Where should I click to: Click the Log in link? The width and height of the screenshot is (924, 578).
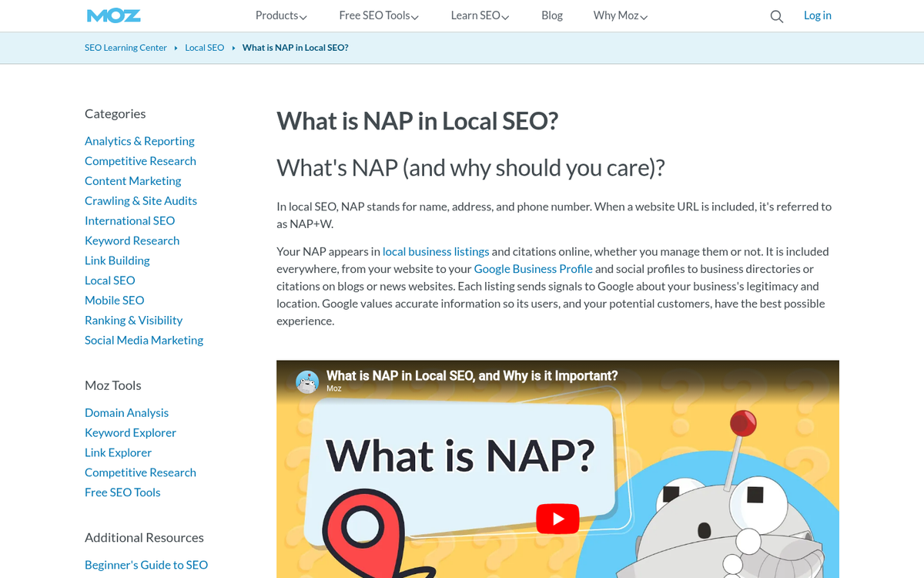(818, 15)
